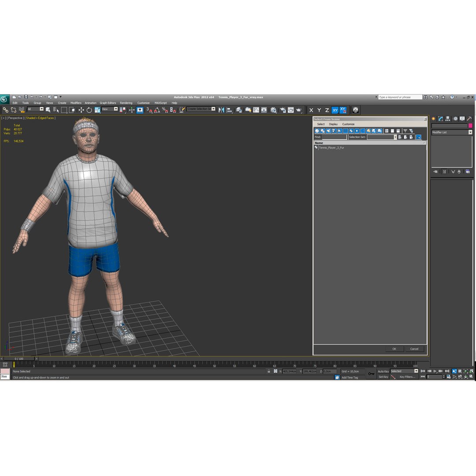Expand the Modifier List dropdown

point(470,132)
